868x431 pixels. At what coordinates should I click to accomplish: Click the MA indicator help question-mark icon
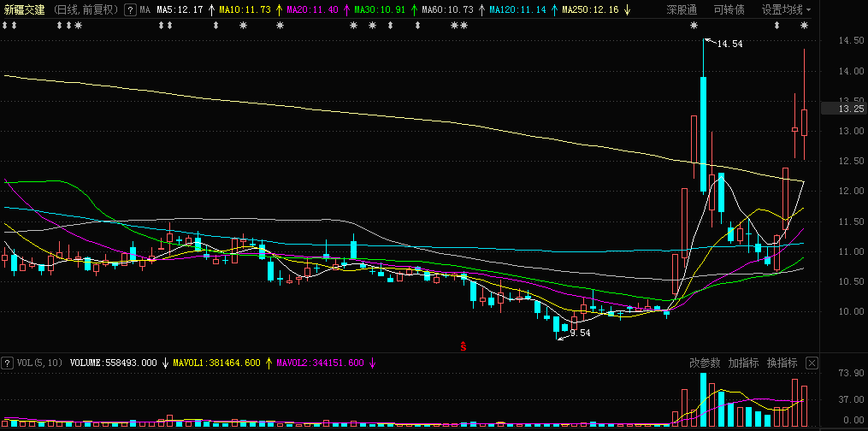pyautogui.click(x=129, y=9)
